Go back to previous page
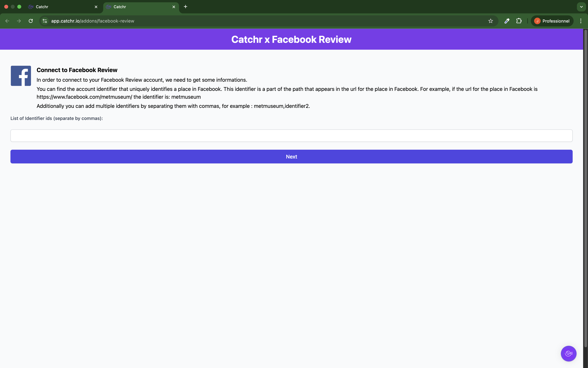The height and width of the screenshot is (368, 588). (x=7, y=21)
